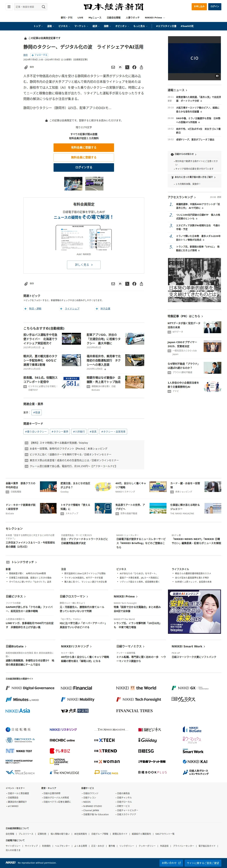Expand the もっと見る navigation dropdown

click(x=140, y=26)
